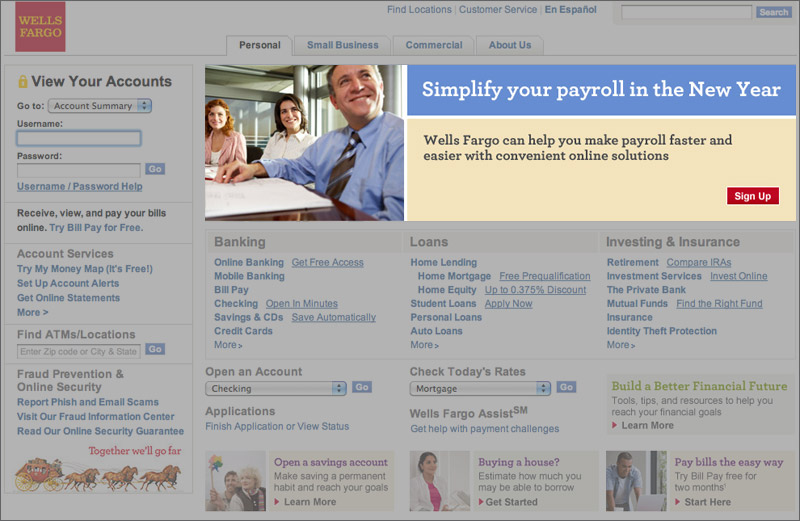
Task: Open Report Phish and Email Scams
Action: [x=88, y=402]
